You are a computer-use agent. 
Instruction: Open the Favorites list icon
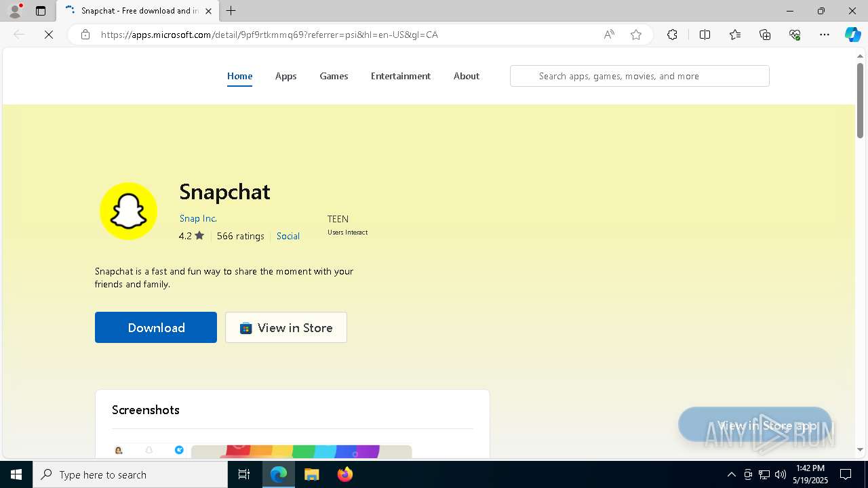point(735,35)
